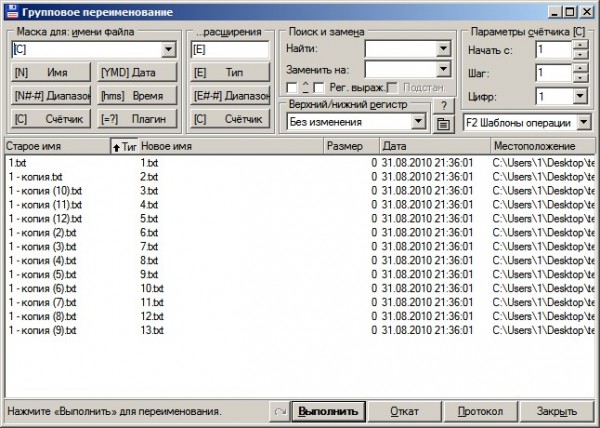Insert the [E] Тип extension placeholder
This screenshot has height=428, width=600.
(230, 72)
